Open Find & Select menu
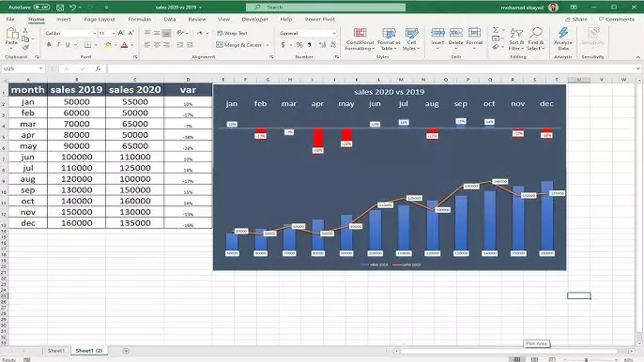 [535, 39]
